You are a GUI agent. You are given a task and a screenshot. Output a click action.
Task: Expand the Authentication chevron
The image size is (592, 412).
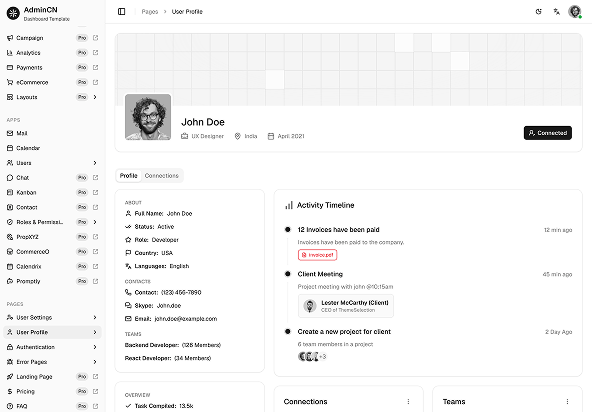pos(95,347)
